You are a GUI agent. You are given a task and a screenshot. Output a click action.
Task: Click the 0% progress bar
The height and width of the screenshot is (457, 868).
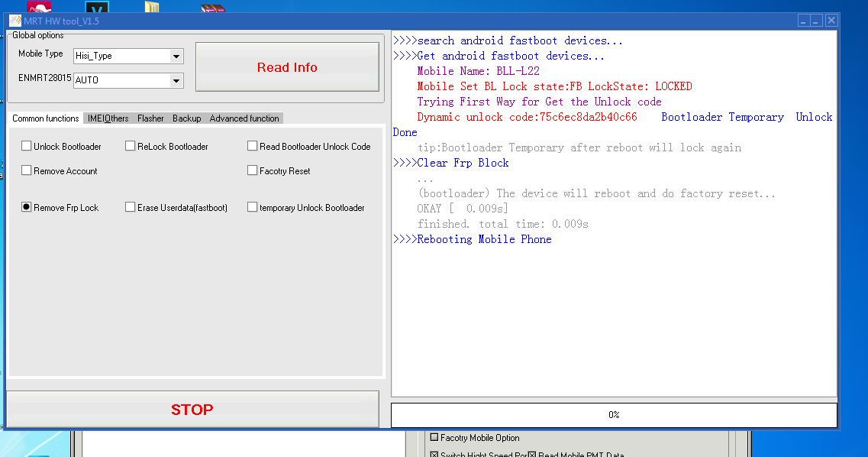(614, 415)
